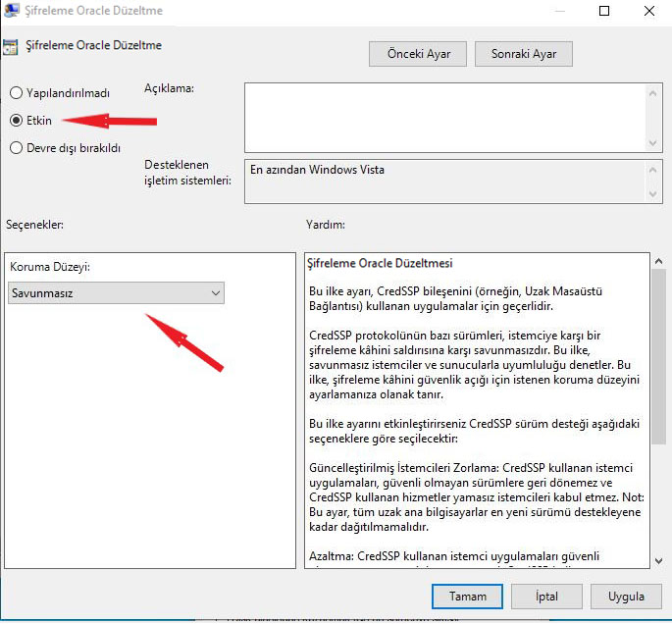Screen dimensions: 672x624
Task: Close the Şifreleme Oracle Düzeltme window
Action: [x=649, y=11]
